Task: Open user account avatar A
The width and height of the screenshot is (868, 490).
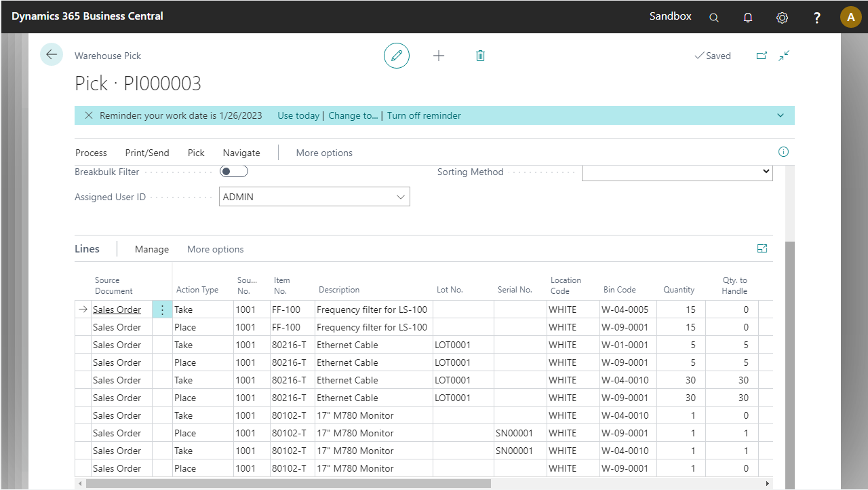Action: [850, 17]
